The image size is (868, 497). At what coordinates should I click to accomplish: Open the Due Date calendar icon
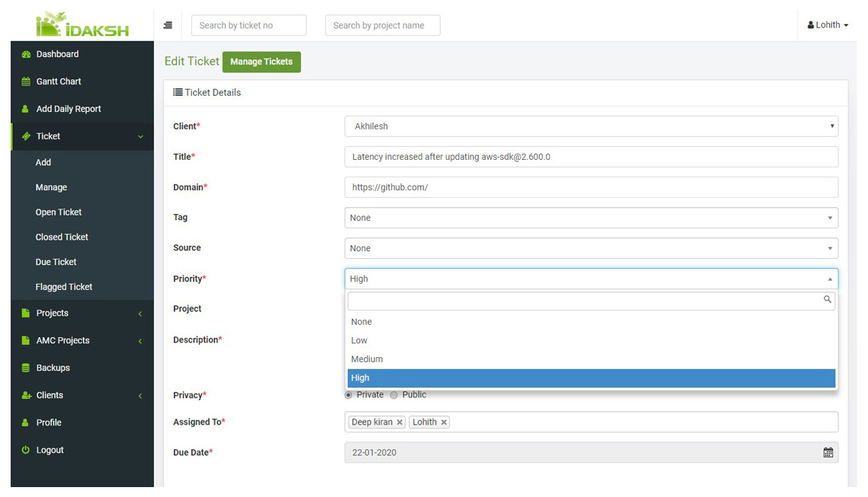[828, 453]
